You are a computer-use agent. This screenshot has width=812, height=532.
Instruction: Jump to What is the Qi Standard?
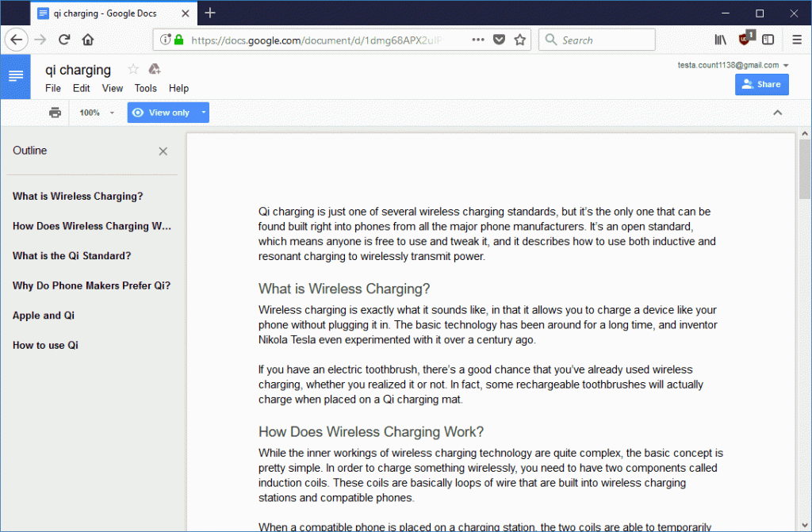(x=71, y=256)
